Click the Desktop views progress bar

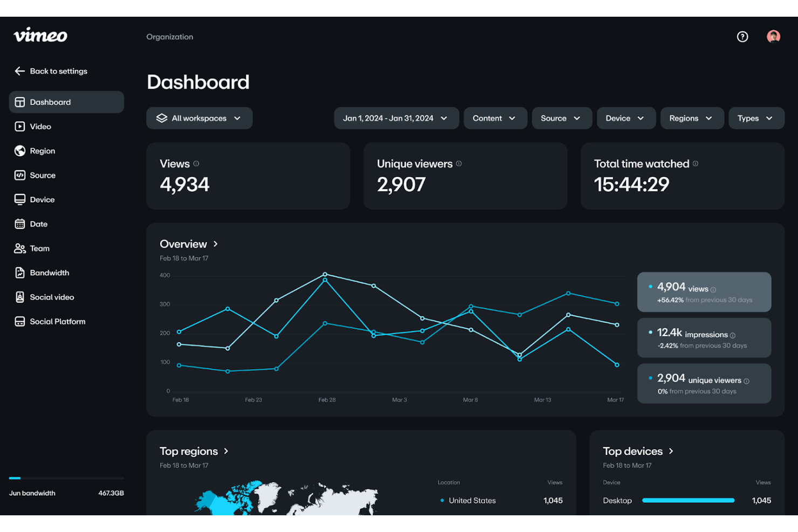pos(688,500)
